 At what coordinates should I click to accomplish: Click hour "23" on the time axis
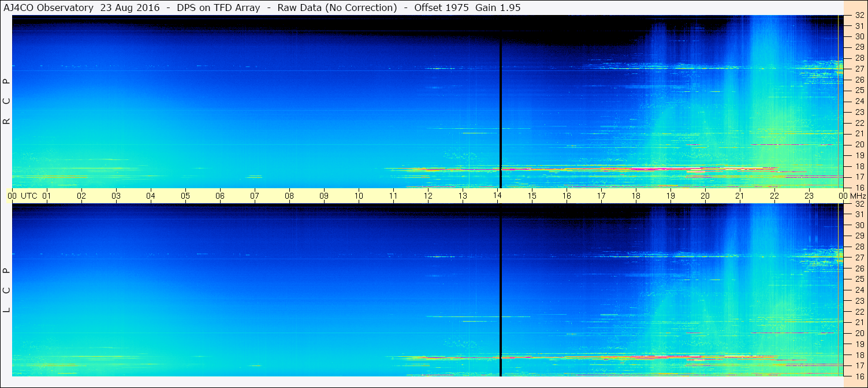coord(809,196)
